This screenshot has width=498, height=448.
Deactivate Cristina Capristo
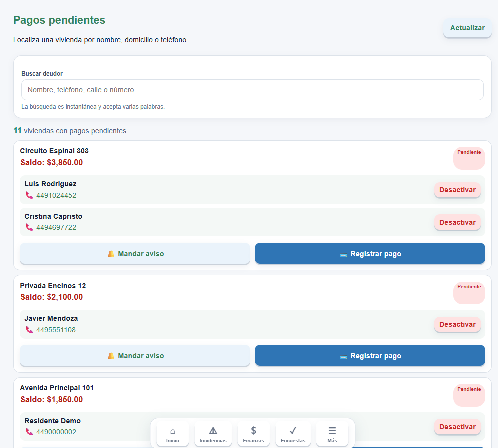tap(457, 222)
